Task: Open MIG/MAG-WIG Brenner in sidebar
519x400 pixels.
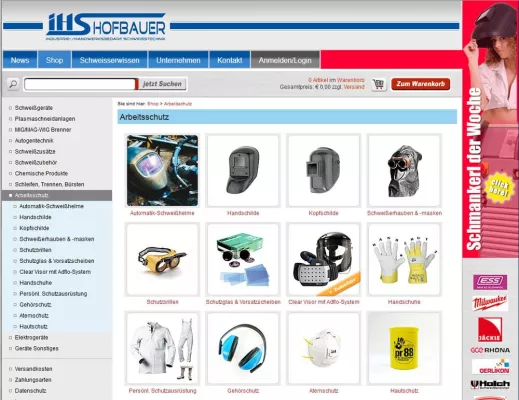Action: [43, 130]
